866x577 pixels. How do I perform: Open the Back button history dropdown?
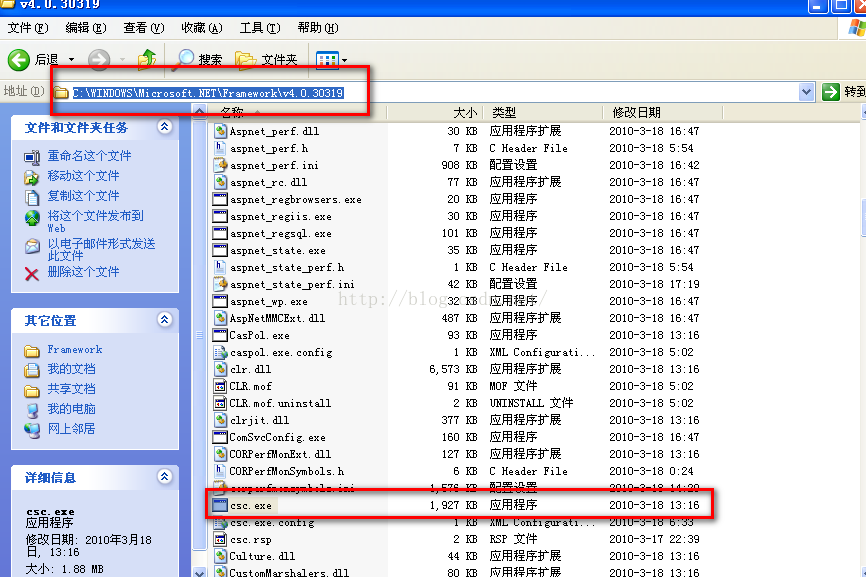tap(71, 60)
